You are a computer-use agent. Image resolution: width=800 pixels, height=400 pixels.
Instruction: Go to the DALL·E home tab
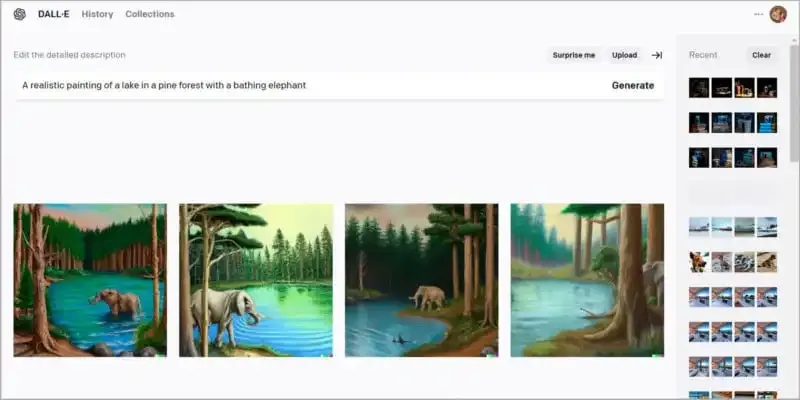pyautogui.click(x=54, y=14)
